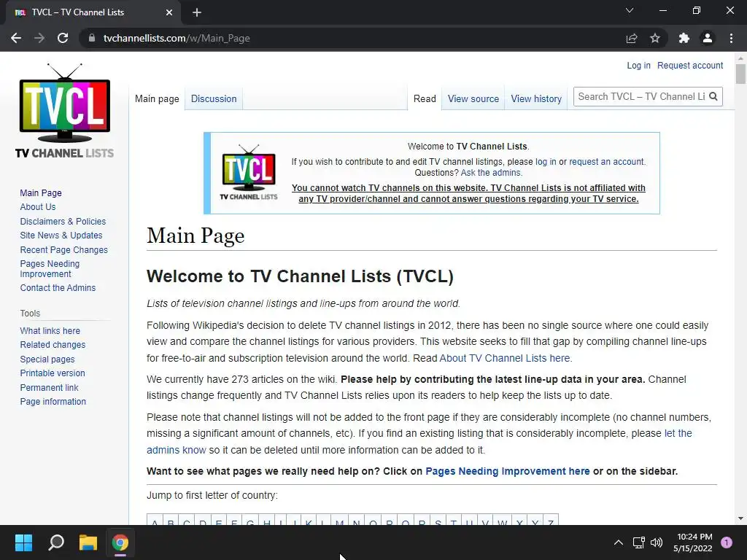Click 'Pages Needing Improvement here' bold link
747x560 pixels.
tap(508, 471)
